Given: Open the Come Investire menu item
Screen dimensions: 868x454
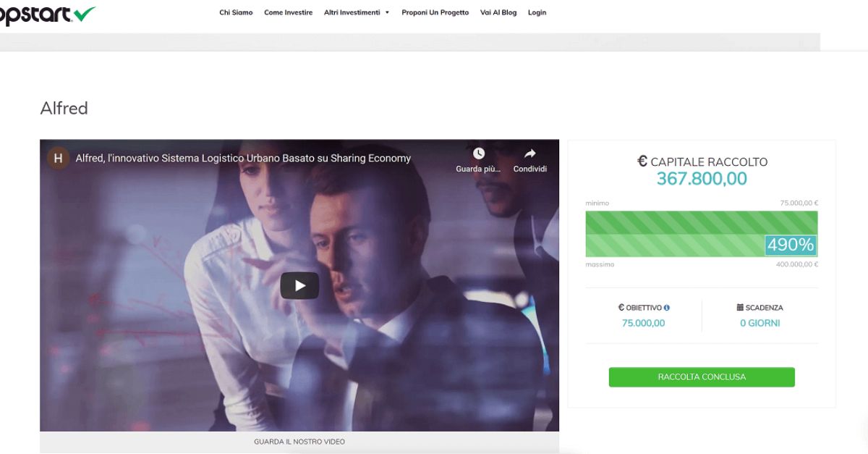Looking at the screenshot, I should (x=288, y=12).
